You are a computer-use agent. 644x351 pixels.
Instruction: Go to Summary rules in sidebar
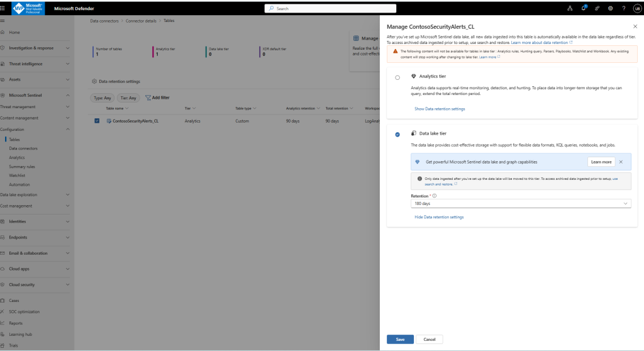(22, 167)
